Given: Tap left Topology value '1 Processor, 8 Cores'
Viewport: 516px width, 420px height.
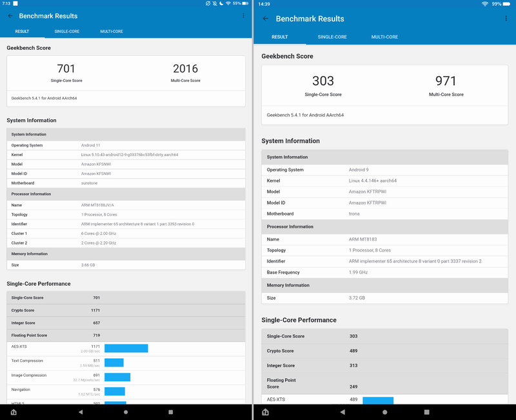Looking at the screenshot, I should [x=99, y=215].
